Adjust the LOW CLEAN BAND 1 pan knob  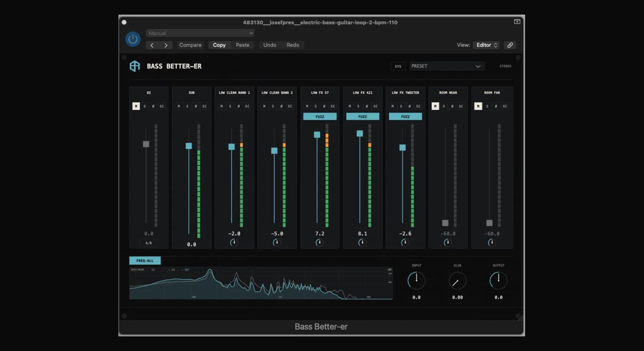[x=234, y=242]
